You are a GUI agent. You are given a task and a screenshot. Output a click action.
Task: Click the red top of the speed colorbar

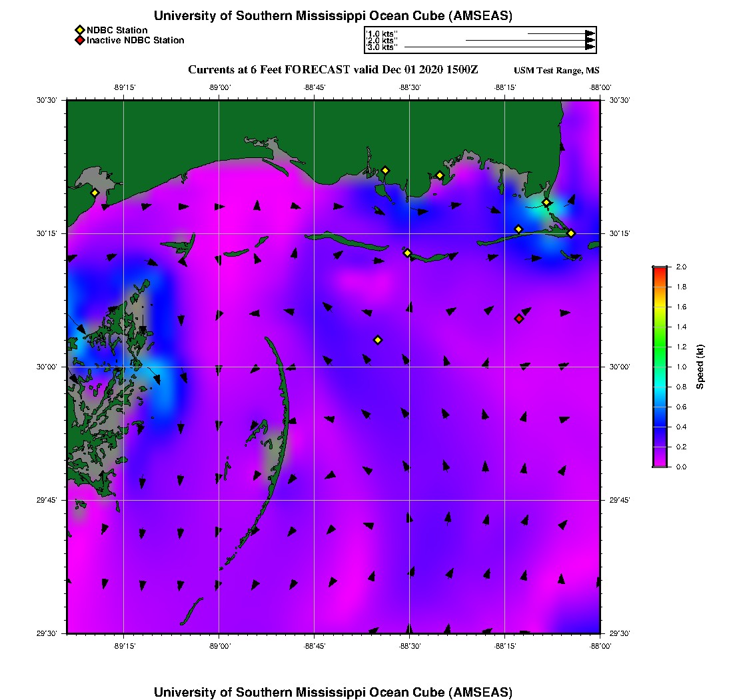(659, 270)
